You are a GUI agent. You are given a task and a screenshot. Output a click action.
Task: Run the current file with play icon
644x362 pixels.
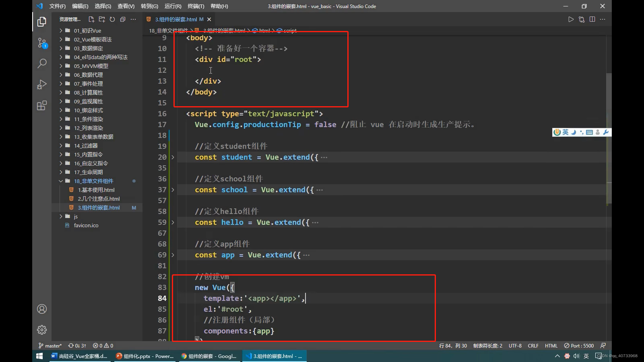pos(571,19)
